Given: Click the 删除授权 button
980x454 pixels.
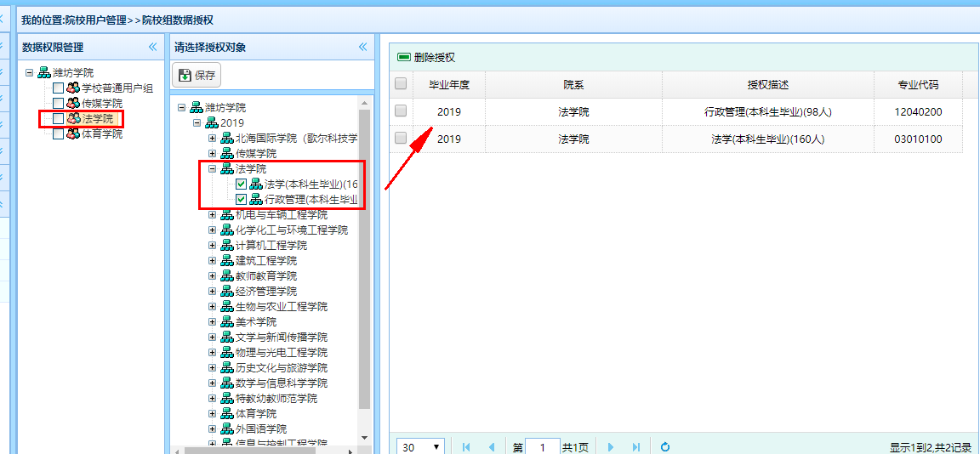Looking at the screenshot, I should coord(426,57).
